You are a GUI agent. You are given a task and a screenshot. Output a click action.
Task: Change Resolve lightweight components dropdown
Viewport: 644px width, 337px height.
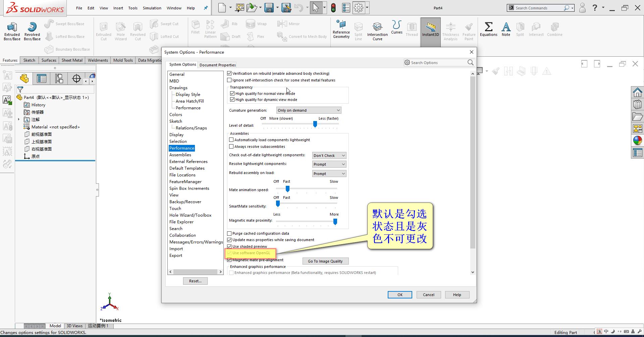(x=329, y=164)
